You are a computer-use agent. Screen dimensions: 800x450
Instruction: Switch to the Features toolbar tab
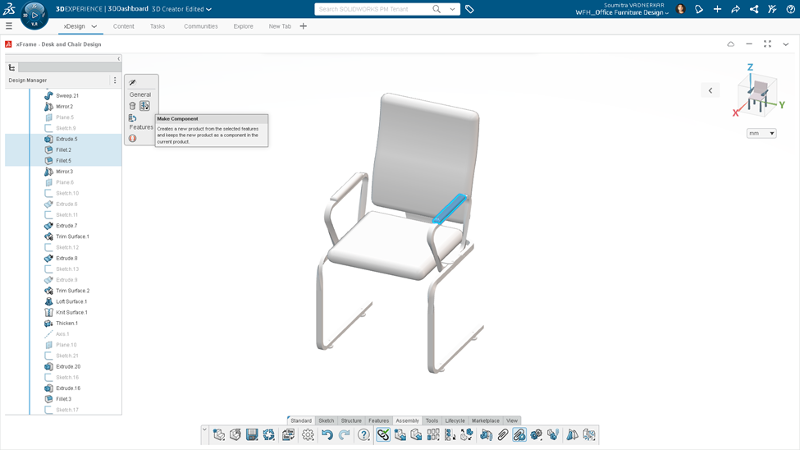tap(379, 420)
